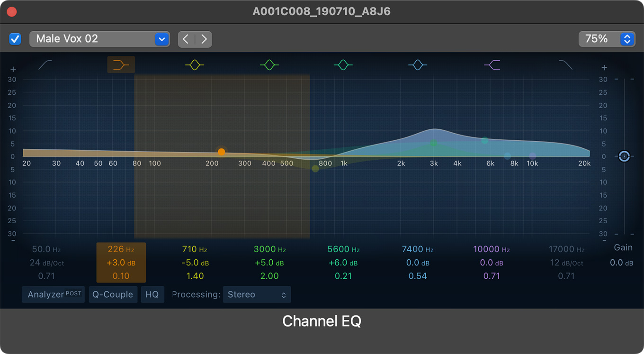The height and width of the screenshot is (354, 644).
Task: Uncheck the effect enable checkbox
Action: pyautogui.click(x=15, y=39)
